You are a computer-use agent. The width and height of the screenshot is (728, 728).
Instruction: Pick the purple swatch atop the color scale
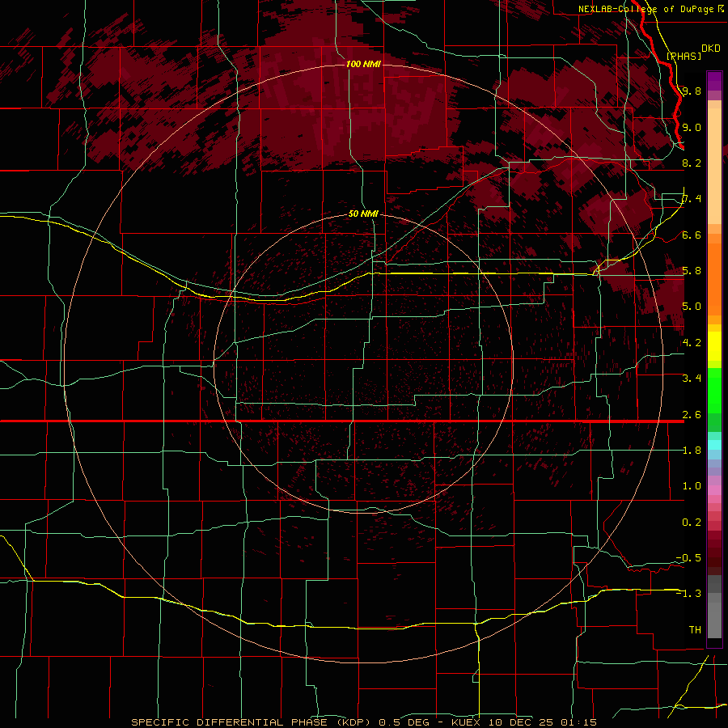pyautogui.click(x=714, y=81)
